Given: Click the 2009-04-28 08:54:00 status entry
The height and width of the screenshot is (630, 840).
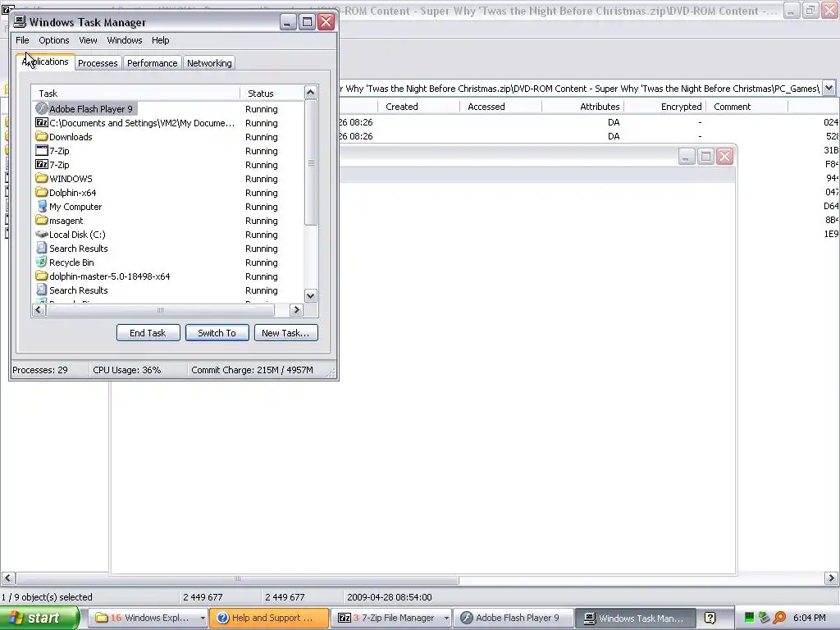Looking at the screenshot, I should point(390,597).
